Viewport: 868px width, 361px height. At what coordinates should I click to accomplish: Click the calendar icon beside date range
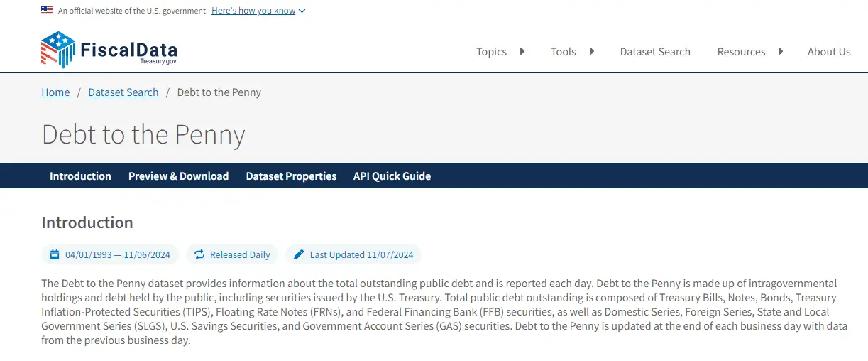coord(55,254)
